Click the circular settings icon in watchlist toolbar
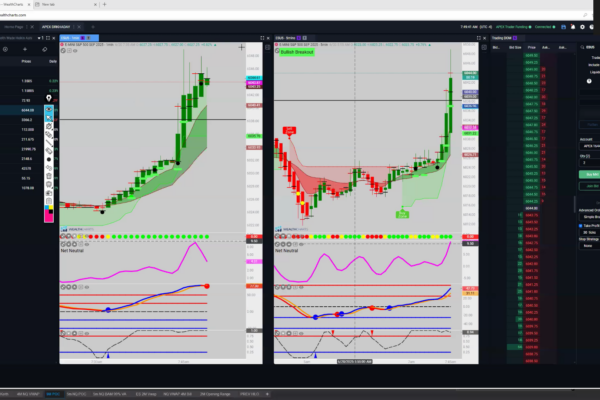 [x=5, y=49]
